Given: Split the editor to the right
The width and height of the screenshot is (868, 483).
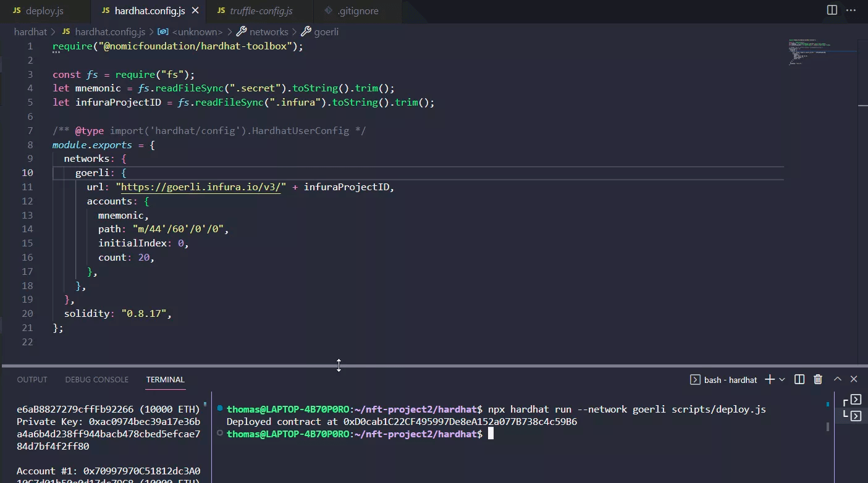Looking at the screenshot, I should [x=832, y=10].
